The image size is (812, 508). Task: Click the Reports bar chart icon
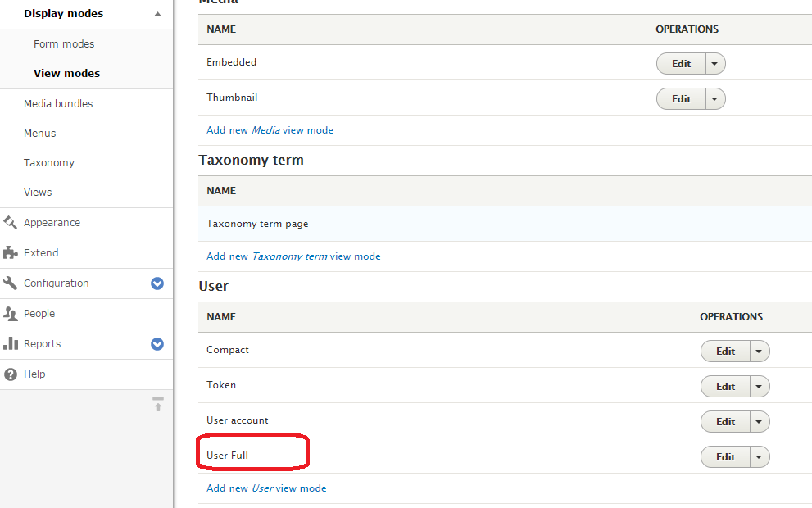click(11, 343)
